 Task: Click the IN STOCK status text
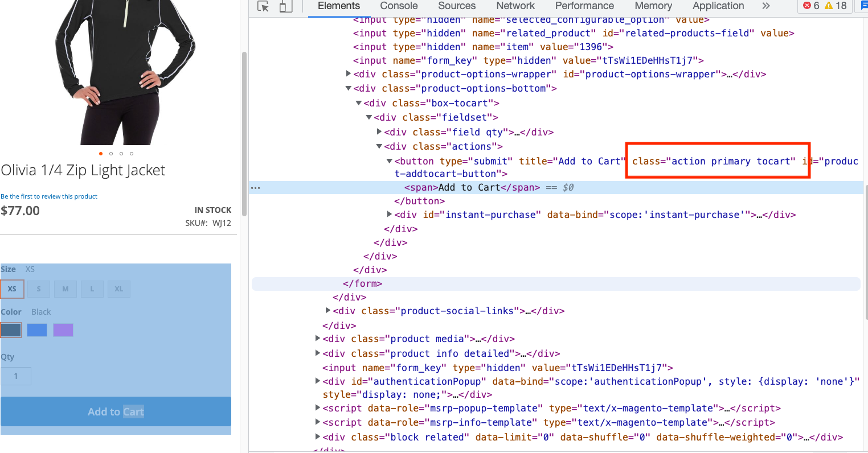[x=213, y=210]
